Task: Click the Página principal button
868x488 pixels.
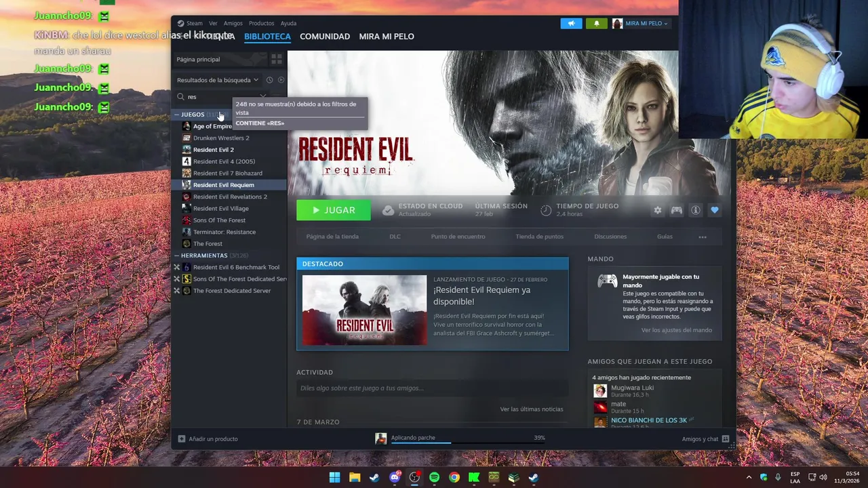Action: (x=220, y=60)
